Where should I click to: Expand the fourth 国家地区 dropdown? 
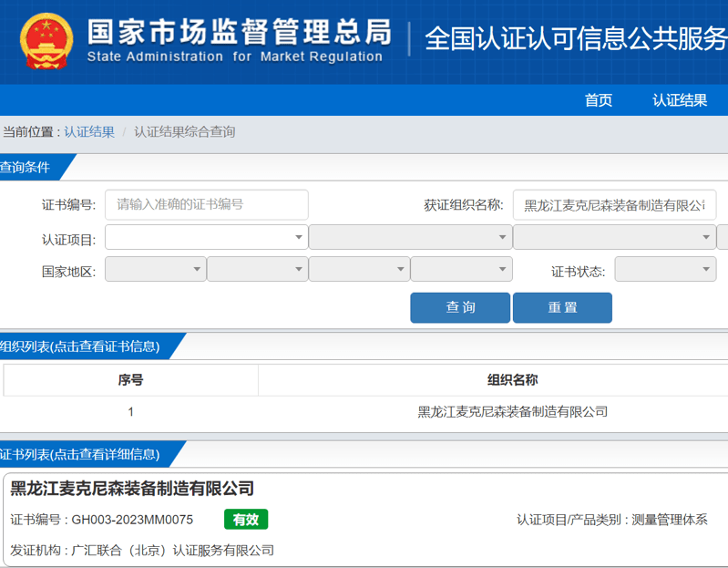(462, 269)
